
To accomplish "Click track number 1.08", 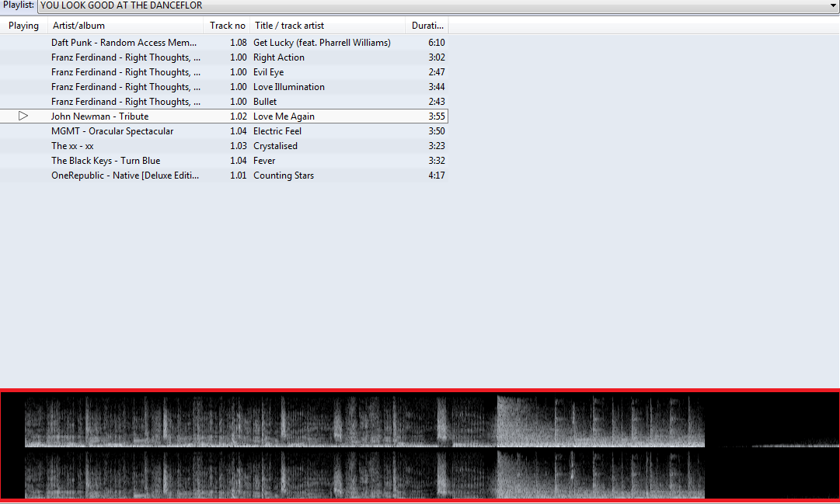I will (x=239, y=43).
